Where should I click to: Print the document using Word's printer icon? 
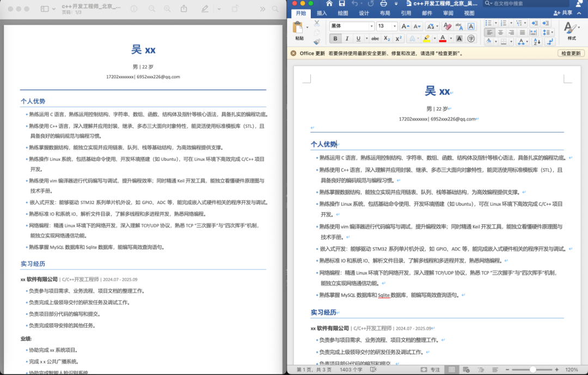pyautogui.click(x=383, y=3)
